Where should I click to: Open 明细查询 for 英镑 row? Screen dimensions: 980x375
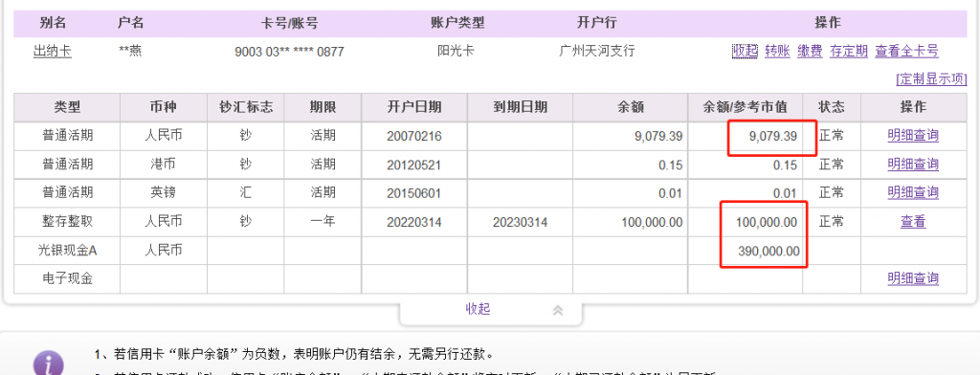(913, 192)
